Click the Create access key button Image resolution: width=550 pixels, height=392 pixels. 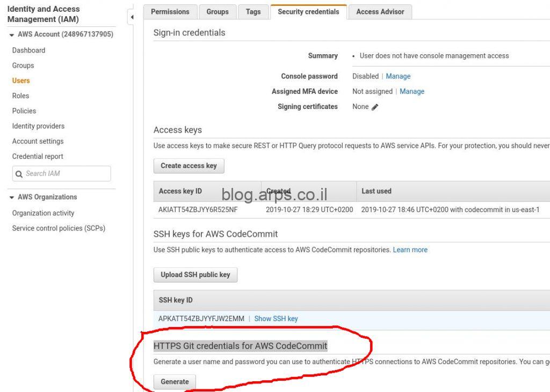point(189,165)
